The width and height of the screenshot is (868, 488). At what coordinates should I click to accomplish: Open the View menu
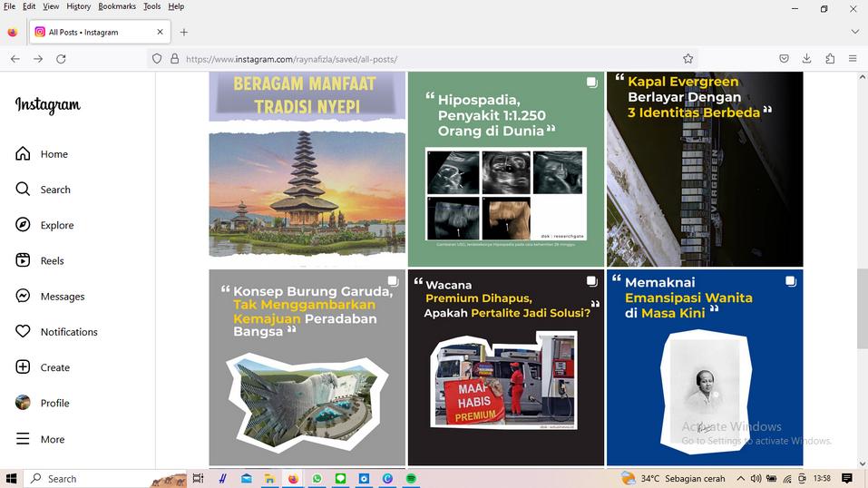tap(51, 6)
